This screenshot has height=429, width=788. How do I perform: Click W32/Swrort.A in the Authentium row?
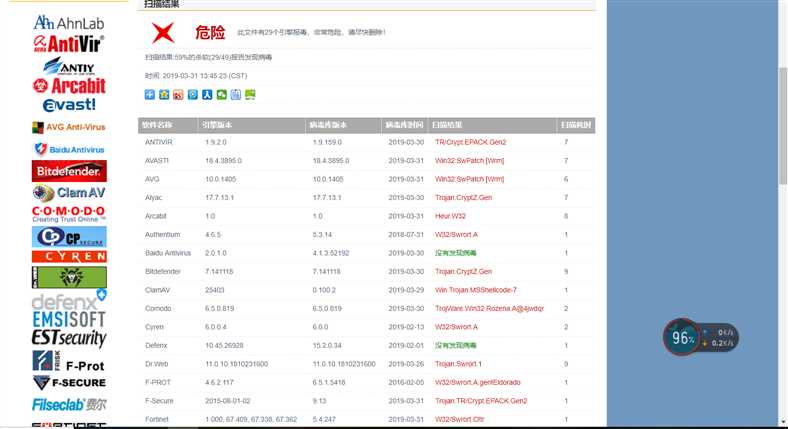456,235
